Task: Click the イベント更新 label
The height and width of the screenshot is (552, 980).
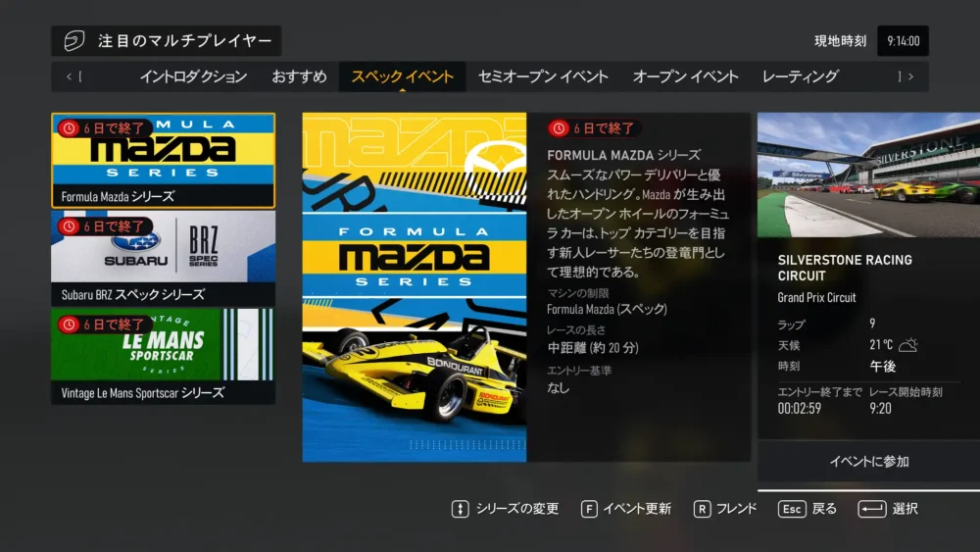Action: [x=637, y=509]
